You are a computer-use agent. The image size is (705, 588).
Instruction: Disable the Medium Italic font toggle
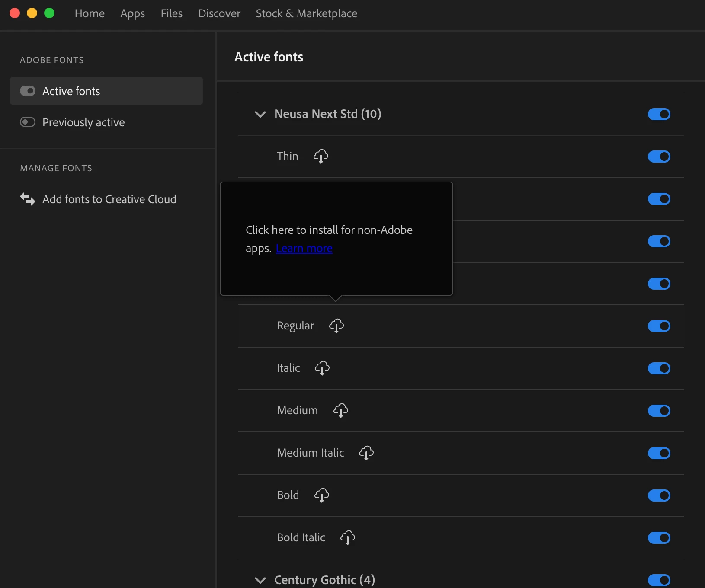[x=659, y=453]
